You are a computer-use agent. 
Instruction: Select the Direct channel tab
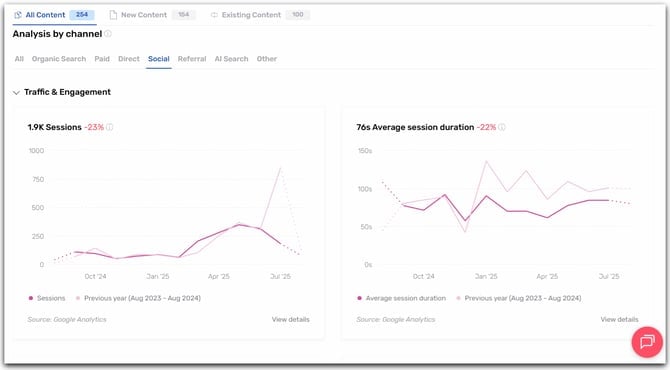coord(129,59)
